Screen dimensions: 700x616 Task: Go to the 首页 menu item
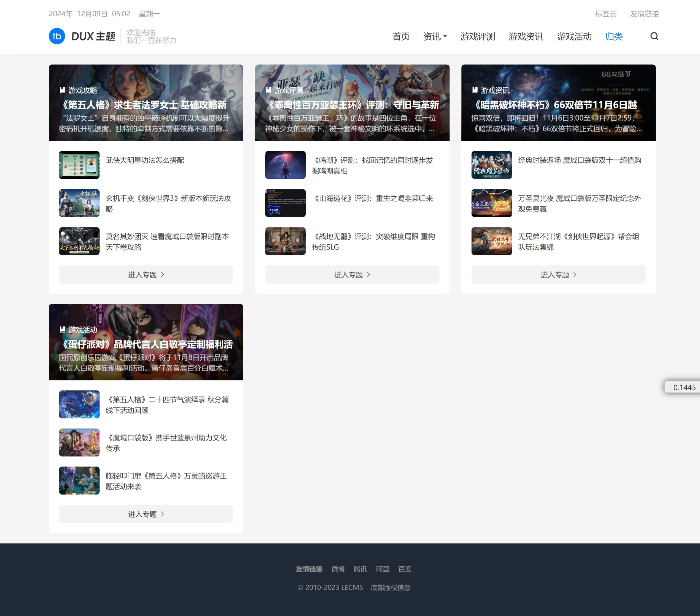(x=401, y=36)
